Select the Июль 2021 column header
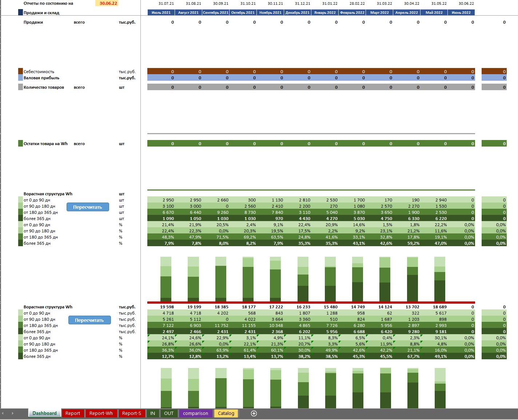This screenshot has height=420, width=518. pos(161,12)
